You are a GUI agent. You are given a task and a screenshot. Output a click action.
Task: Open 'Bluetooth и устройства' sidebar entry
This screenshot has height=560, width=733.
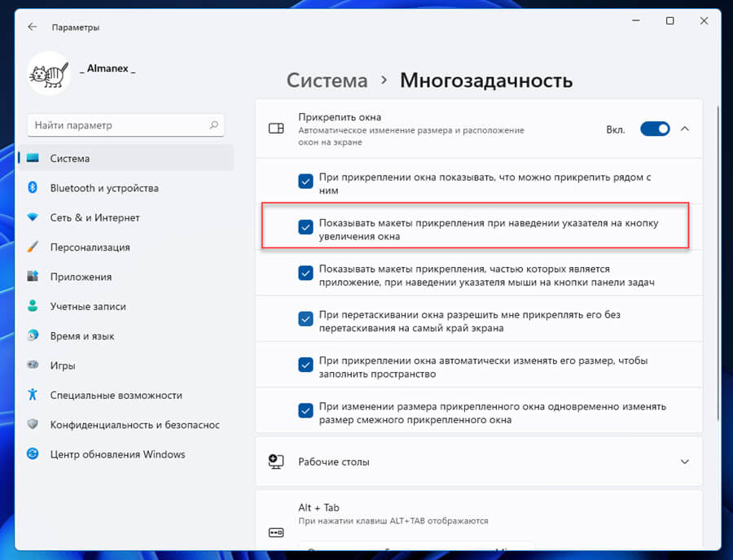(x=126, y=188)
